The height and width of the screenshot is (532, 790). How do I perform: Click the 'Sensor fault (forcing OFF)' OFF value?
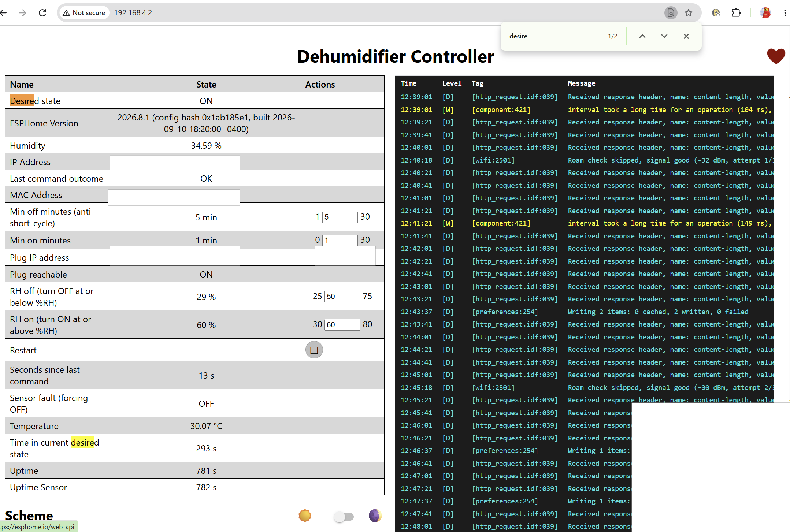tap(206, 403)
